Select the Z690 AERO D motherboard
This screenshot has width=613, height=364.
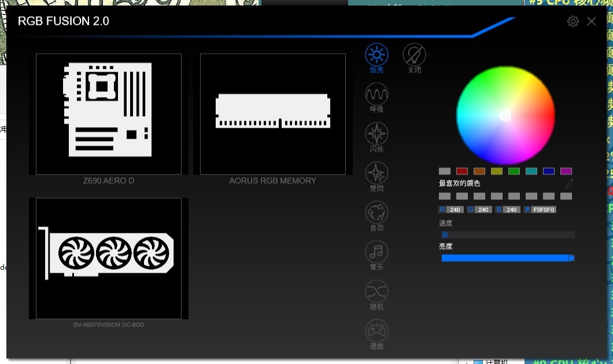[x=109, y=114]
